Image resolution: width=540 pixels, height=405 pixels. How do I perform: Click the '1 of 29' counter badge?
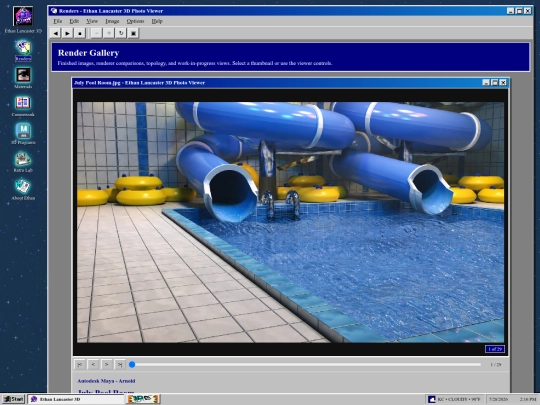tap(495, 349)
